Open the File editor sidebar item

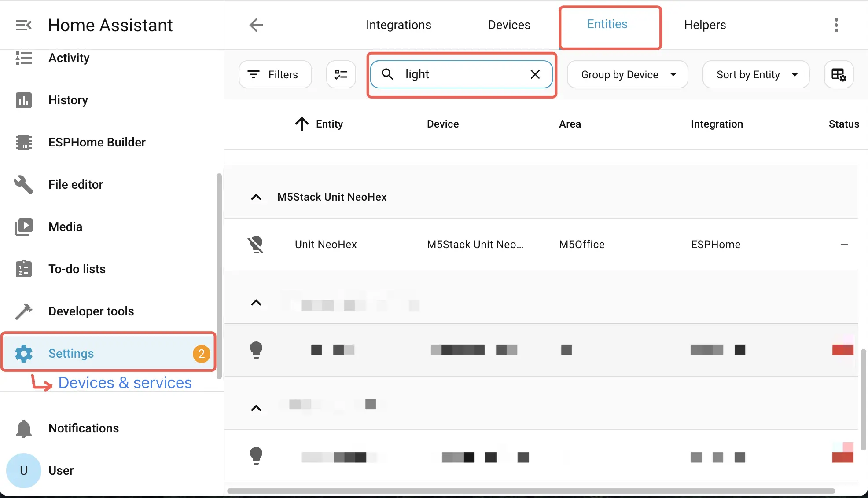tap(76, 185)
